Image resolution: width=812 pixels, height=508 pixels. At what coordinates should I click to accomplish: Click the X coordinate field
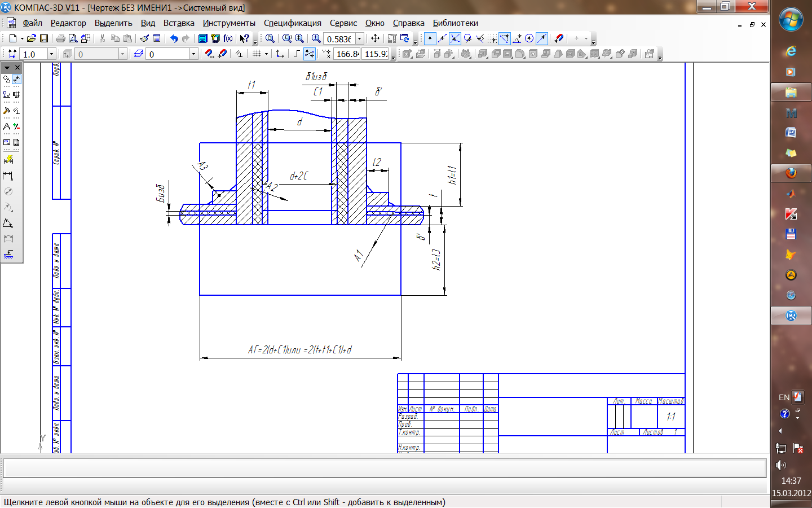[347, 54]
